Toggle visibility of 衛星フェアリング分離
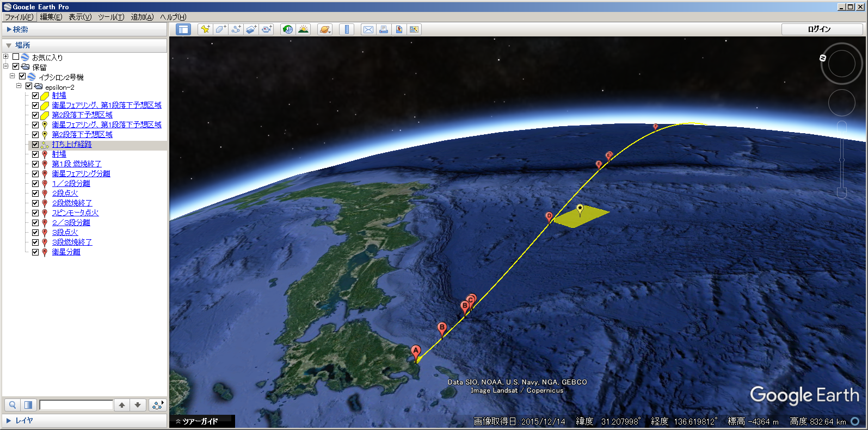The width and height of the screenshot is (868, 430). (x=35, y=174)
